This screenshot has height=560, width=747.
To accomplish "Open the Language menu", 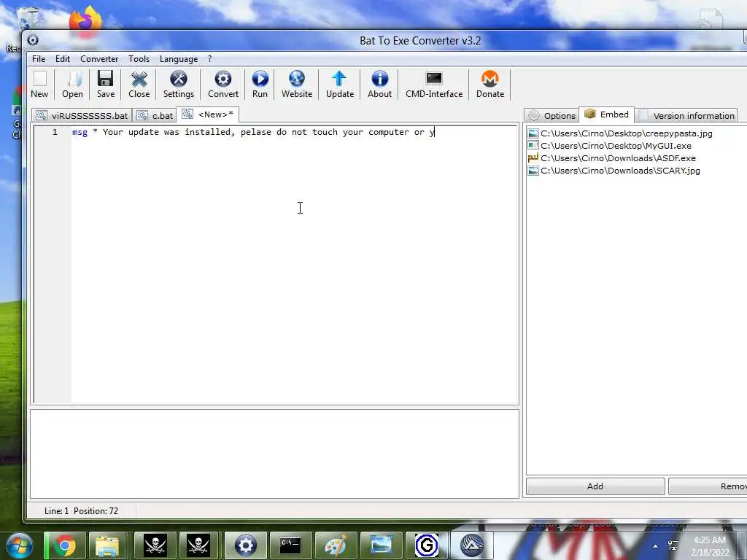I will pyautogui.click(x=179, y=59).
